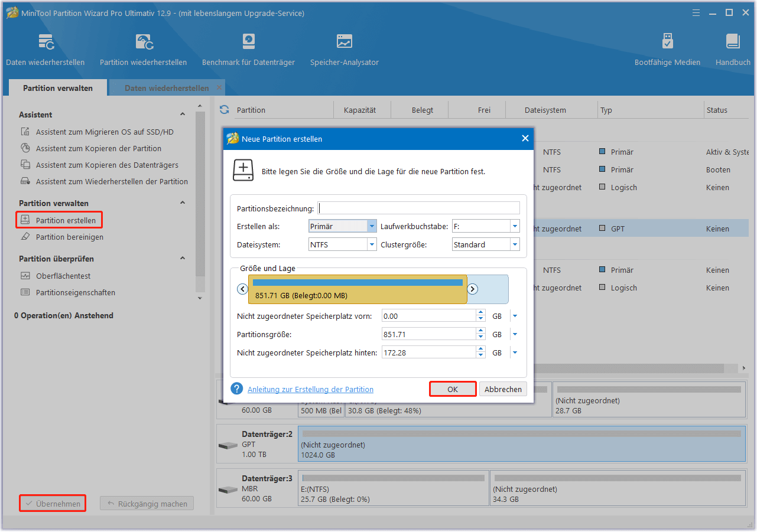Open unit dropdown for Speicherplatz hinten
The height and width of the screenshot is (532, 757).
[515, 353]
